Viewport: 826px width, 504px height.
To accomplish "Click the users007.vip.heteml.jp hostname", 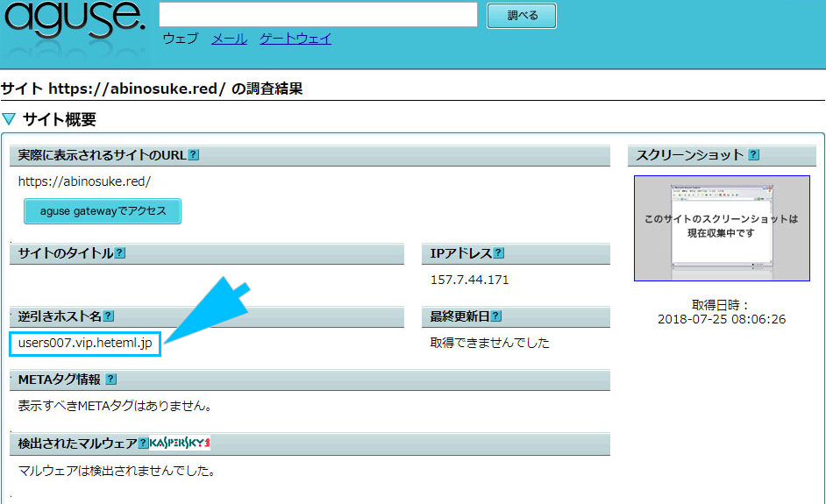I will click(85, 344).
